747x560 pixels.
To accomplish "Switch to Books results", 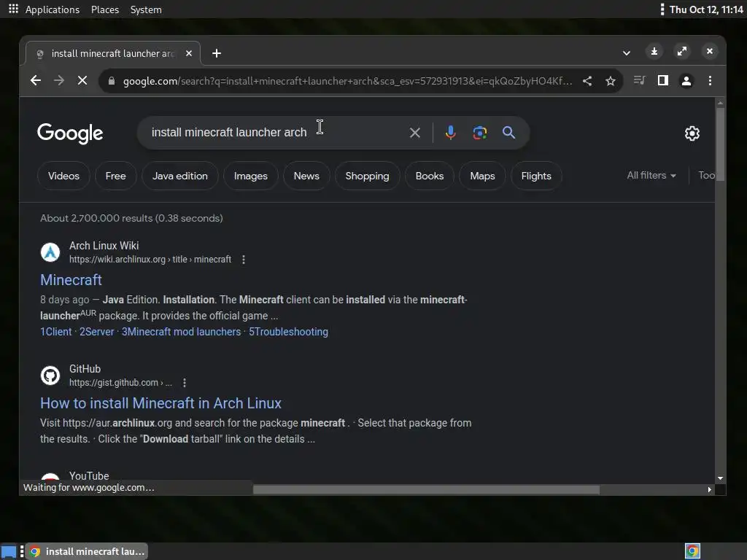I will (429, 176).
